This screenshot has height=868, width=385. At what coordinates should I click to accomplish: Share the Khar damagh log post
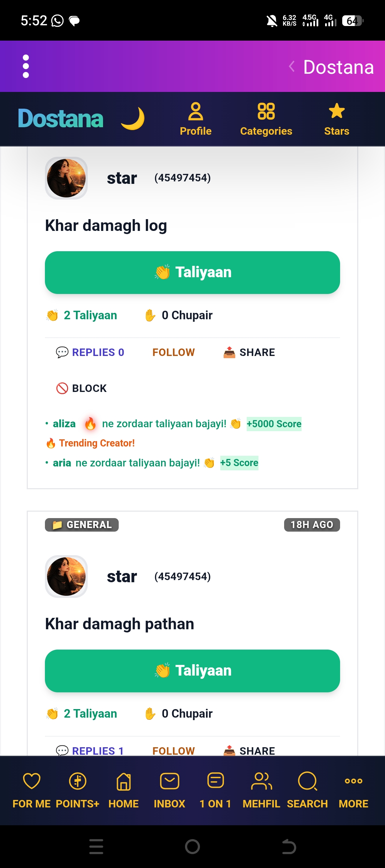point(249,352)
